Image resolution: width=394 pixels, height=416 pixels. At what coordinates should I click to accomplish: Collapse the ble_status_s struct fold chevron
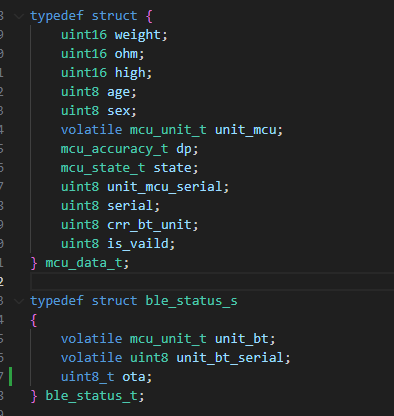(20, 301)
